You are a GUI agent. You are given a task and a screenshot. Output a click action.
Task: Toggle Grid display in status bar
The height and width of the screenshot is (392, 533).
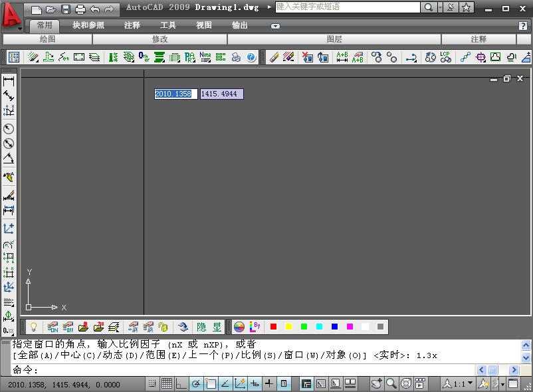pos(167,384)
